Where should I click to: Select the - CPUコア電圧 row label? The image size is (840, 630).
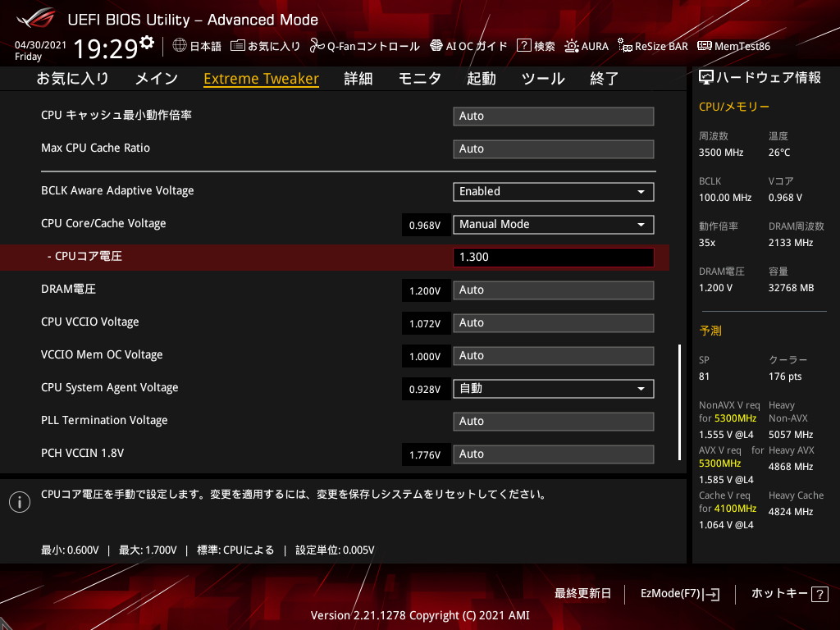(84, 256)
